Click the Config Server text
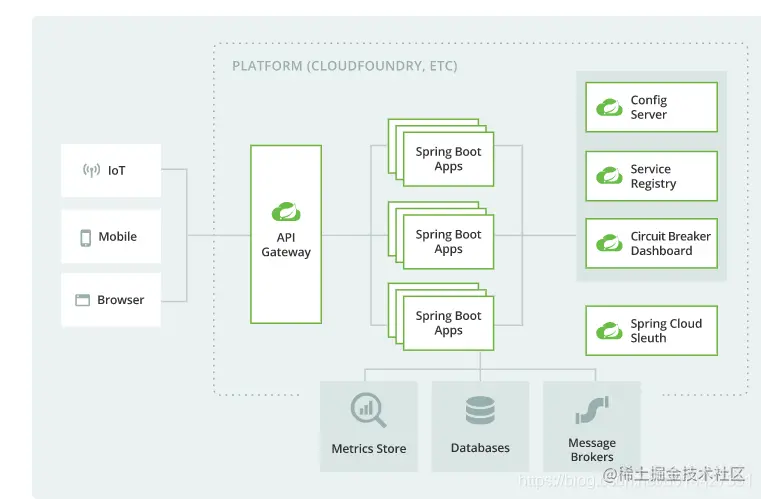The image size is (761, 499). click(648, 107)
